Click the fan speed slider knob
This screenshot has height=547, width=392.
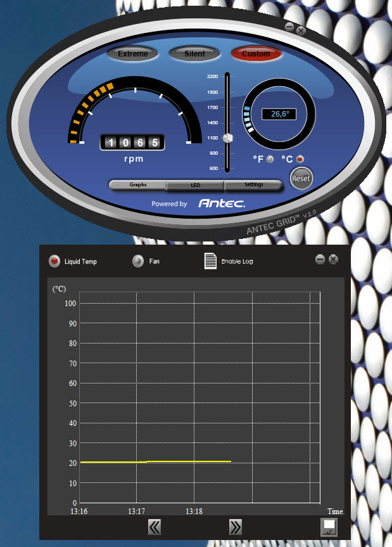pyautogui.click(x=227, y=138)
